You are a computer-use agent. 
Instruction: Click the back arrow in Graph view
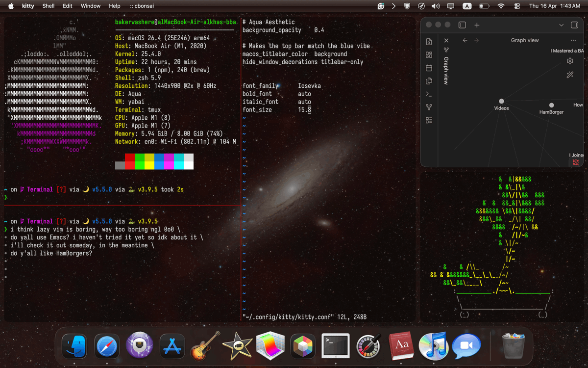pyautogui.click(x=465, y=41)
